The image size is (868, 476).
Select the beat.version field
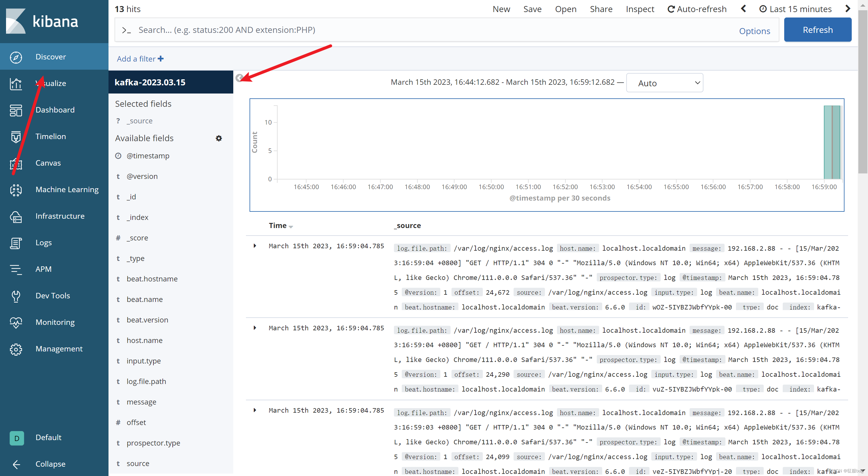click(147, 320)
